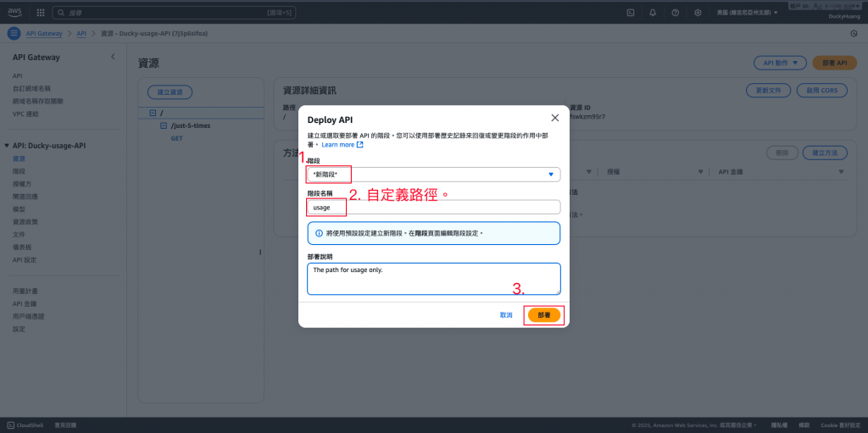Open the notifications bell icon

click(x=653, y=12)
